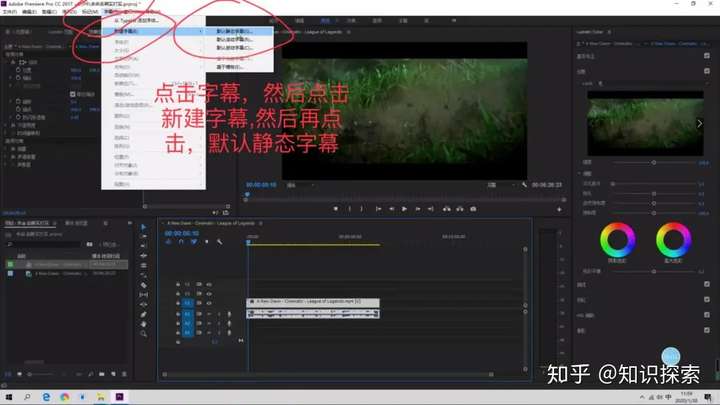The image size is (720, 405).
Task: Open timeline display settings wrench
Action: (x=219, y=242)
